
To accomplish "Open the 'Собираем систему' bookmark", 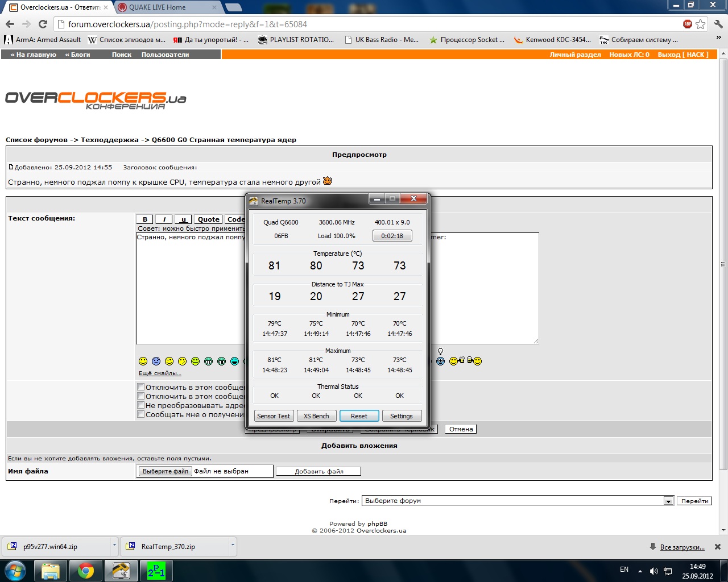I will click(639, 40).
